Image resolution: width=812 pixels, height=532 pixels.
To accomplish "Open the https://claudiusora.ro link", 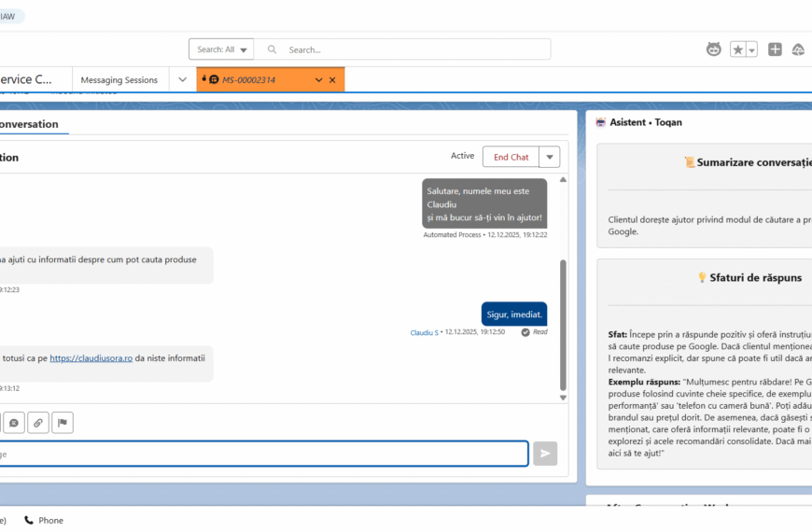I will (91, 358).
